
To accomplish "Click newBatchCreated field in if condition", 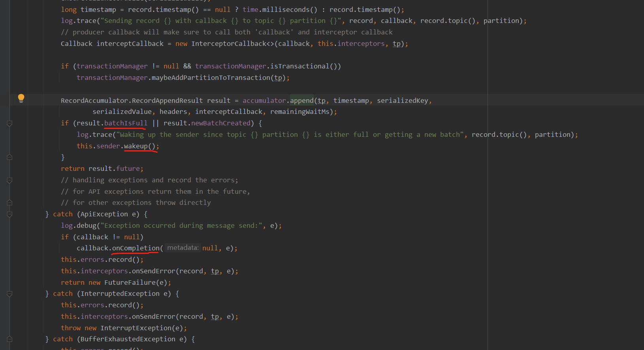I will pyautogui.click(x=221, y=123).
